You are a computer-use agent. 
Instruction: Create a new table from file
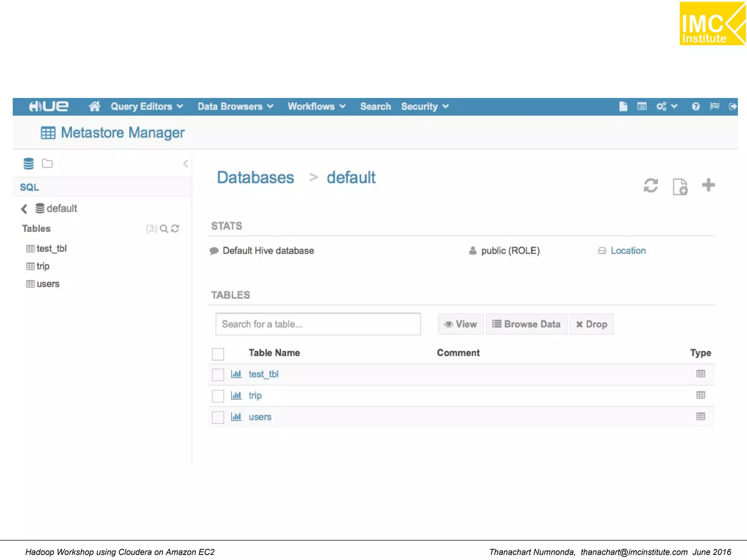coord(680,187)
